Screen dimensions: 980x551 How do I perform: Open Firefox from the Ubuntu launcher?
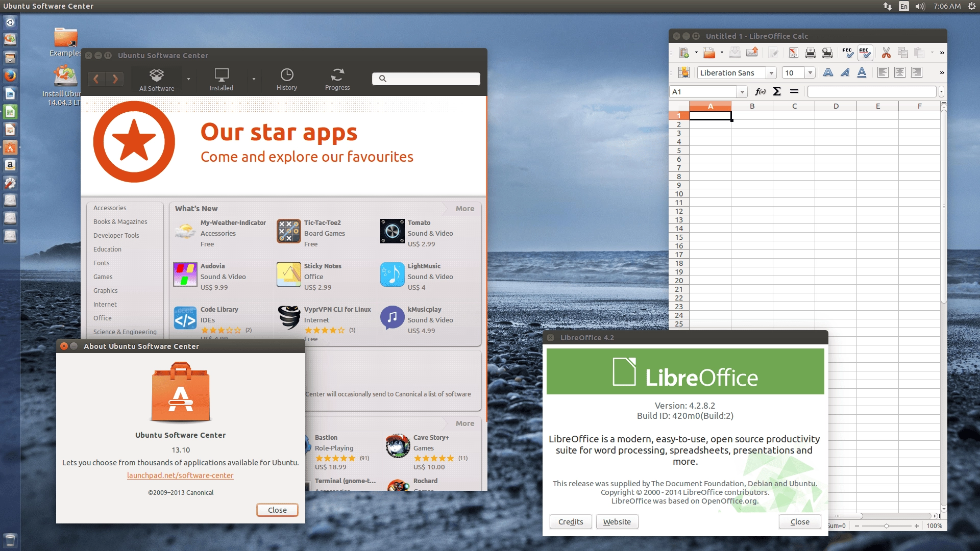coord(10,76)
